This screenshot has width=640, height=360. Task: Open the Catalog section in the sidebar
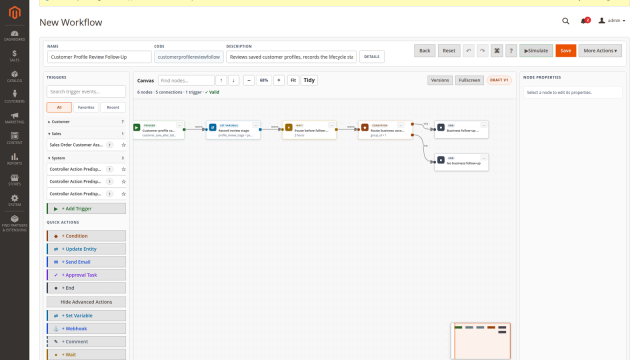click(x=14, y=77)
